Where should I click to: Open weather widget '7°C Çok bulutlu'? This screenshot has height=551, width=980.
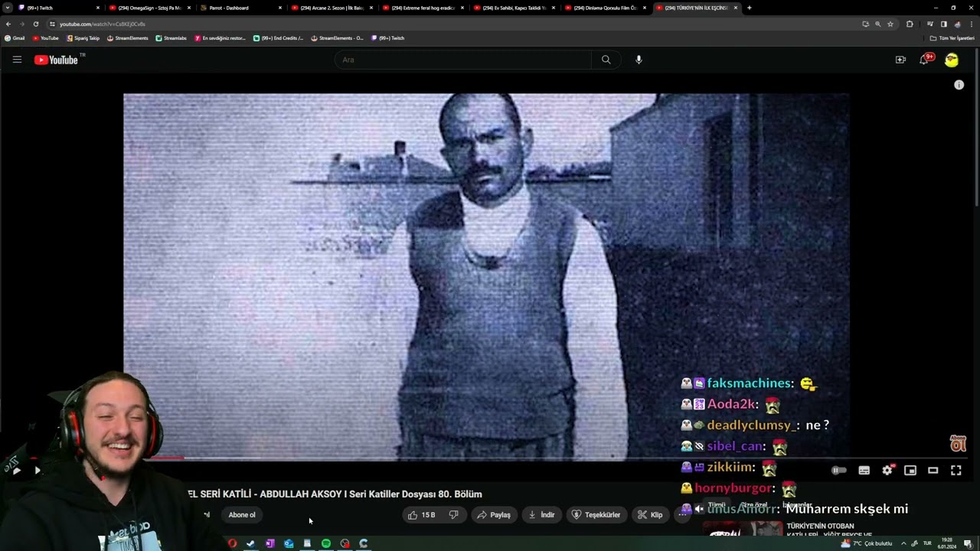click(867, 543)
